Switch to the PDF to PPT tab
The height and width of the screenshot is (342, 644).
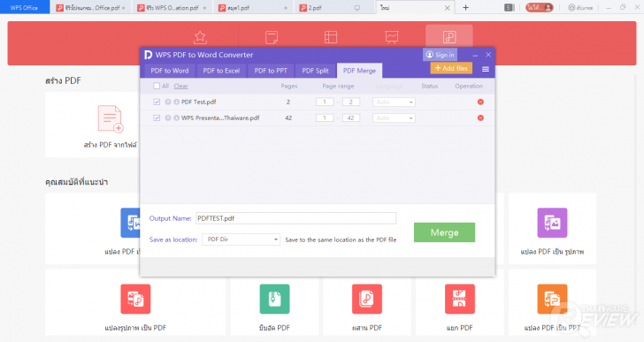[271, 71]
